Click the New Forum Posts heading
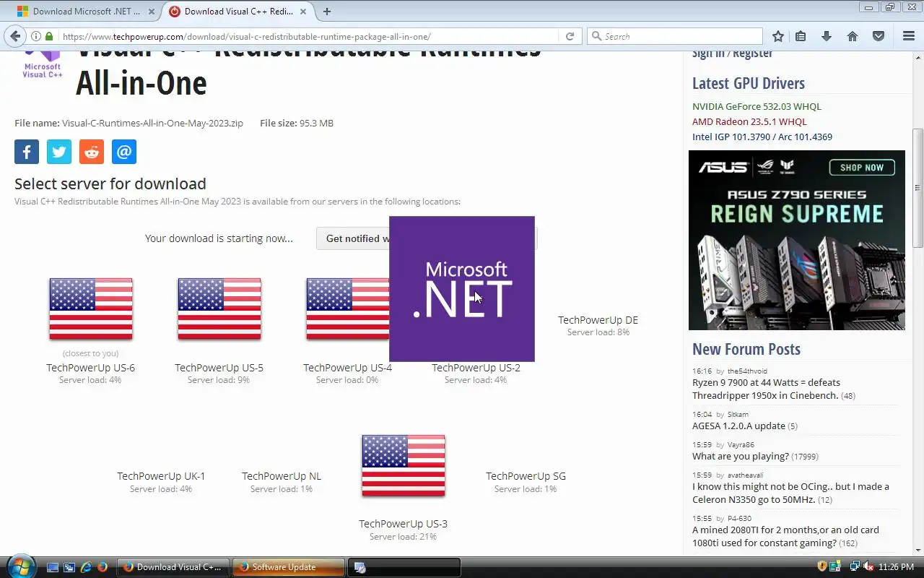This screenshot has height=578, width=924. [x=746, y=349]
